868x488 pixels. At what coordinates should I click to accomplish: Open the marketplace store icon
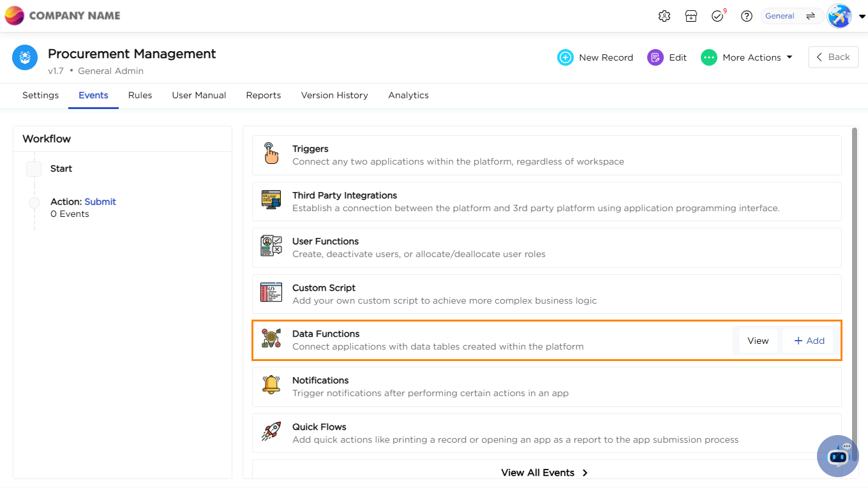click(x=691, y=16)
